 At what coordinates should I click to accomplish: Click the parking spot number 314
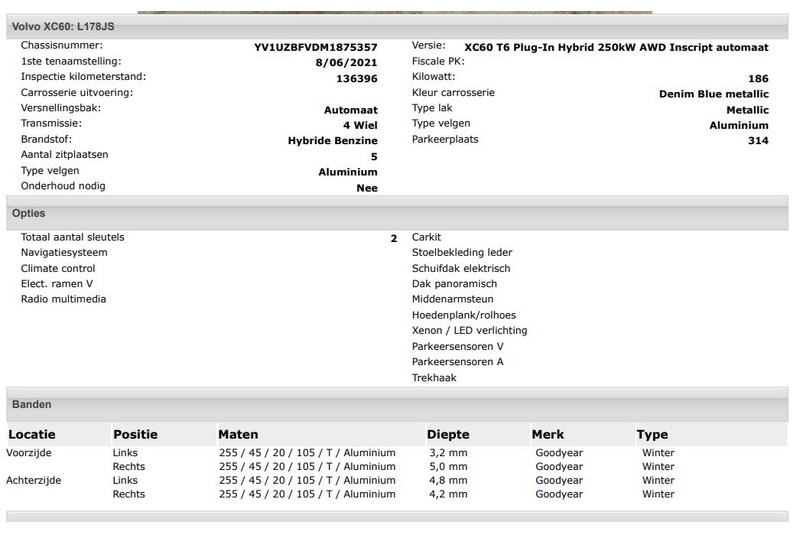coord(757,141)
